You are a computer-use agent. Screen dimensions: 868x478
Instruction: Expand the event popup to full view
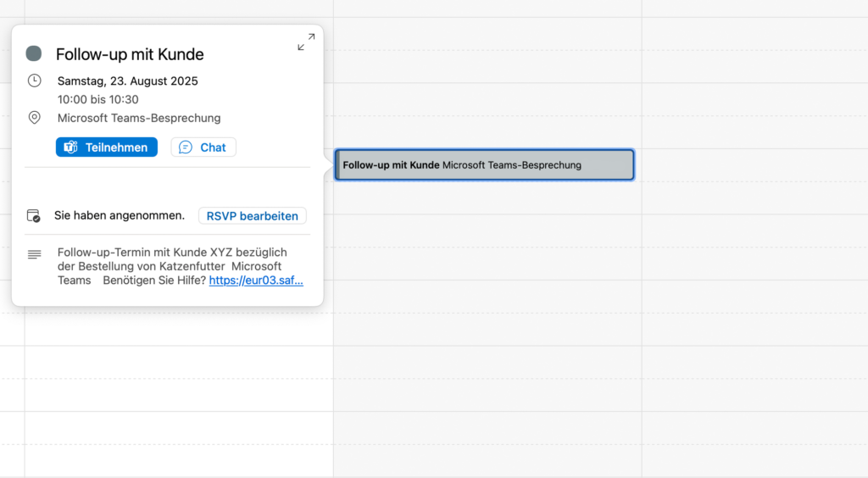[306, 42]
